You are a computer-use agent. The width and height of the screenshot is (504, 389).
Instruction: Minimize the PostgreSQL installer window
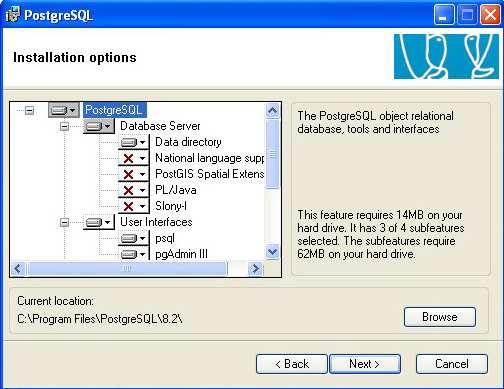click(444, 15)
